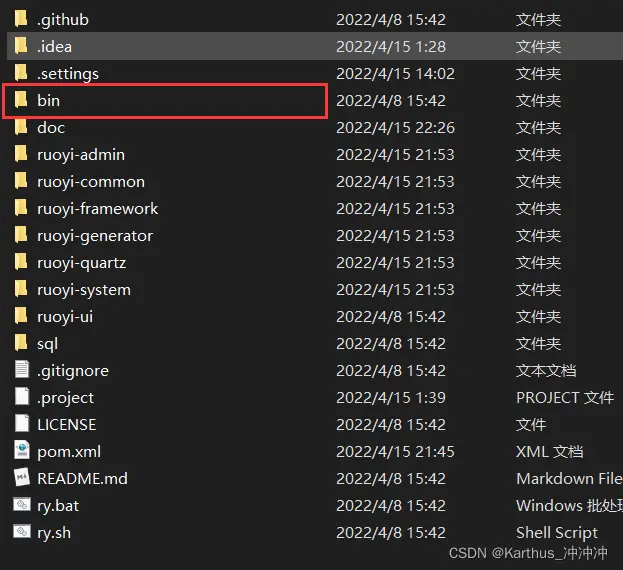Click the ruoyi-quartz folder name
Image resolution: width=623 pixels, height=570 pixels.
(x=82, y=262)
